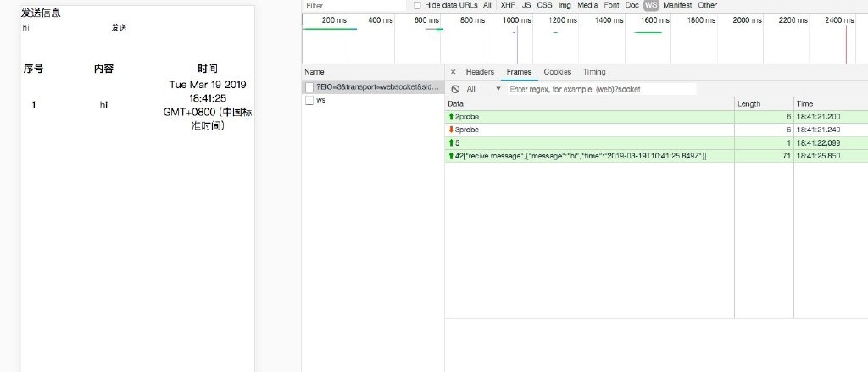Sort frames by Length column
This screenshot has height=372, width=868.
[764, 103]
